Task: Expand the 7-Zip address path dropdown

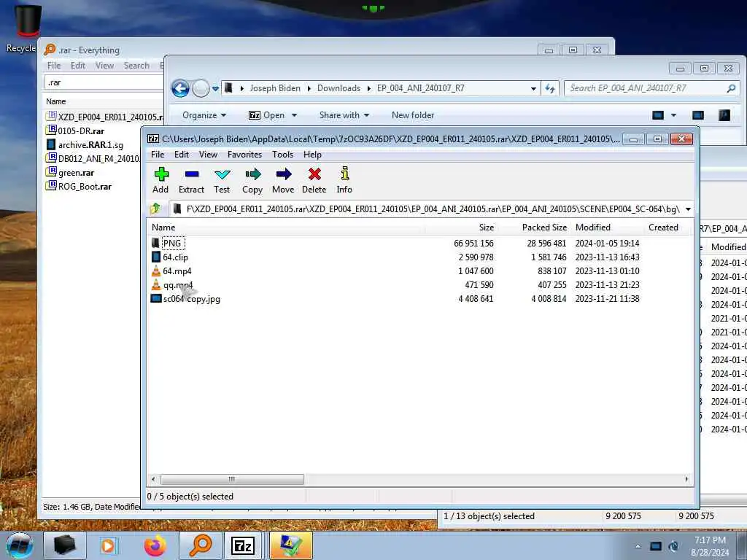Action: tap(689, 209)
